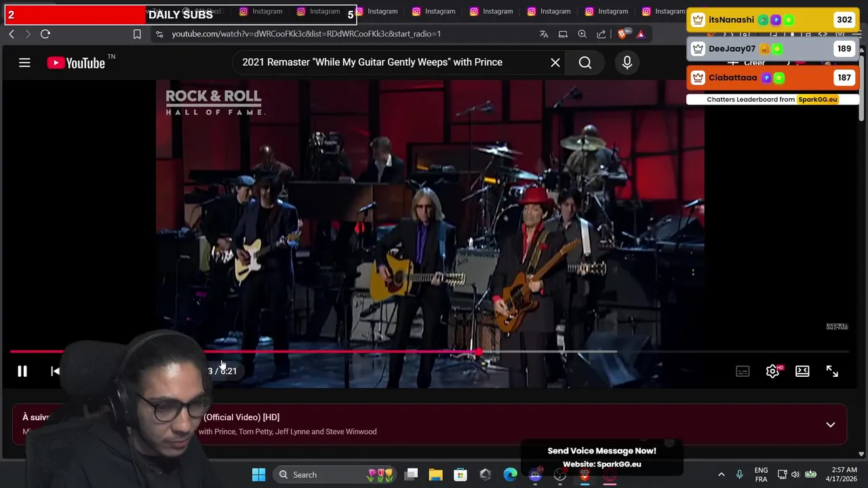Go to the YouTube home logo
The height and width of the screenshot is (488, 868).
(76, 63)
